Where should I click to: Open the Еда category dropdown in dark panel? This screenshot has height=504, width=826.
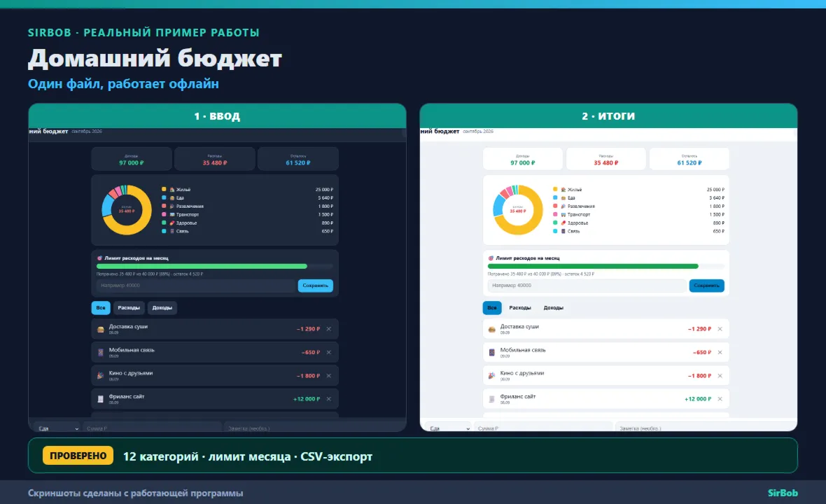pyautogui.click(x=57, y=427)
